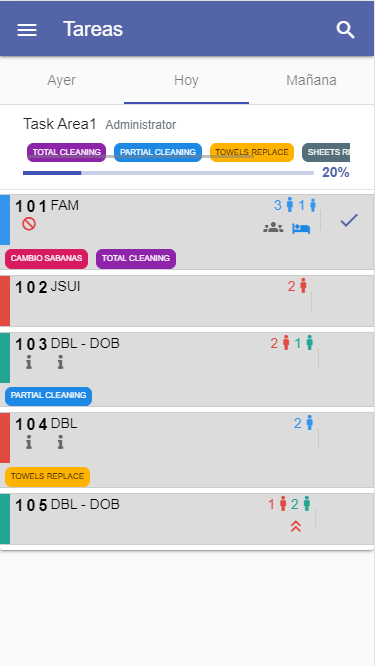Open room 105 DBL - DOB row
Image resolution: width=375 pixels, height=666 pixels.
pos(187,519)
